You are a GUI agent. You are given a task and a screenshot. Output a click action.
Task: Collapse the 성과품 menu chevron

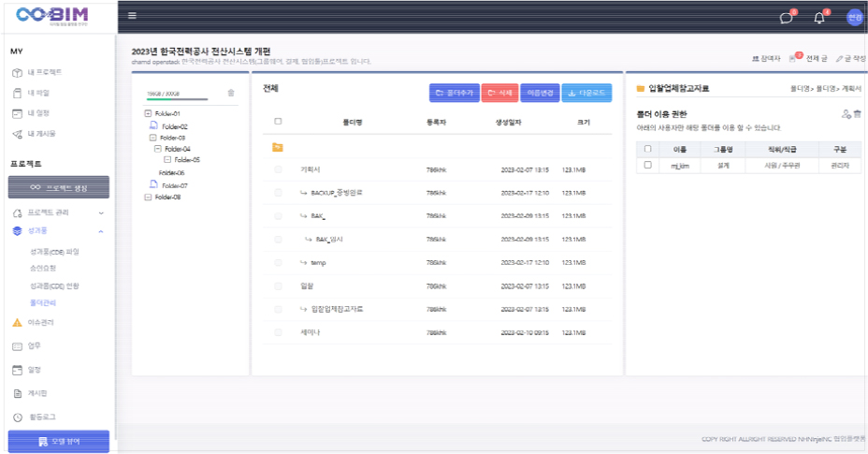click(x=101, y=231)
